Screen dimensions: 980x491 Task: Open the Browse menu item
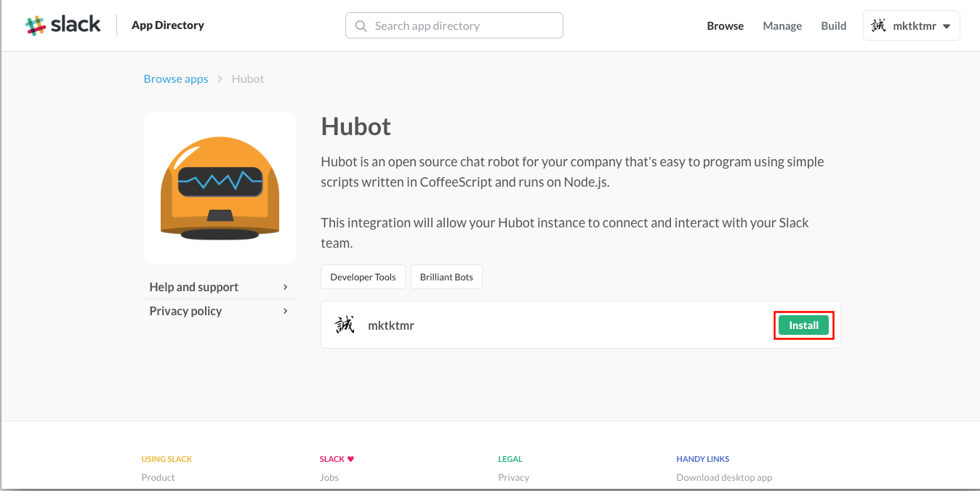[726, 26]
